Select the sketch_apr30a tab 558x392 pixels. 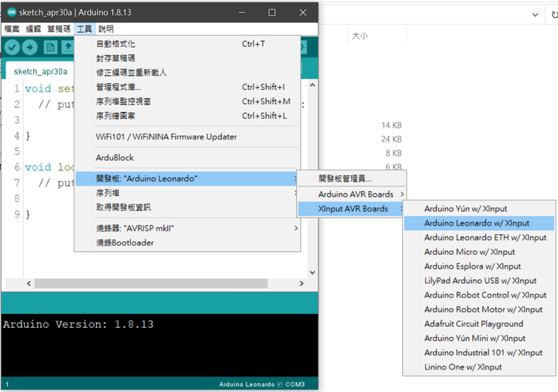point(40,71)
